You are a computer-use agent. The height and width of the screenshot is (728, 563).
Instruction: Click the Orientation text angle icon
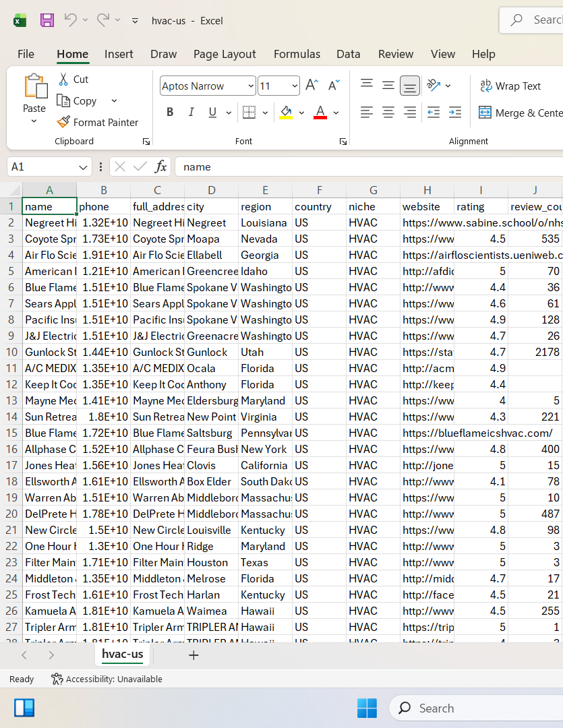point(434,85)
